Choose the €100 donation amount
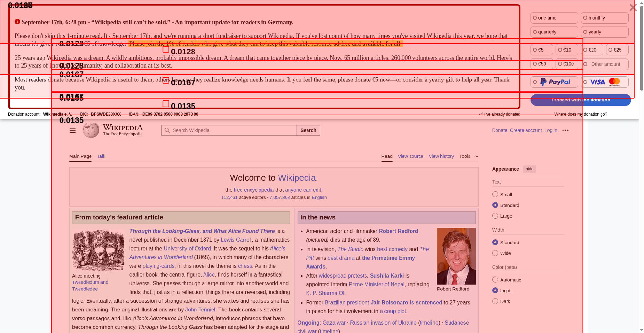The height and width of the screenshot is (333, 644). [x=567, y=64]
